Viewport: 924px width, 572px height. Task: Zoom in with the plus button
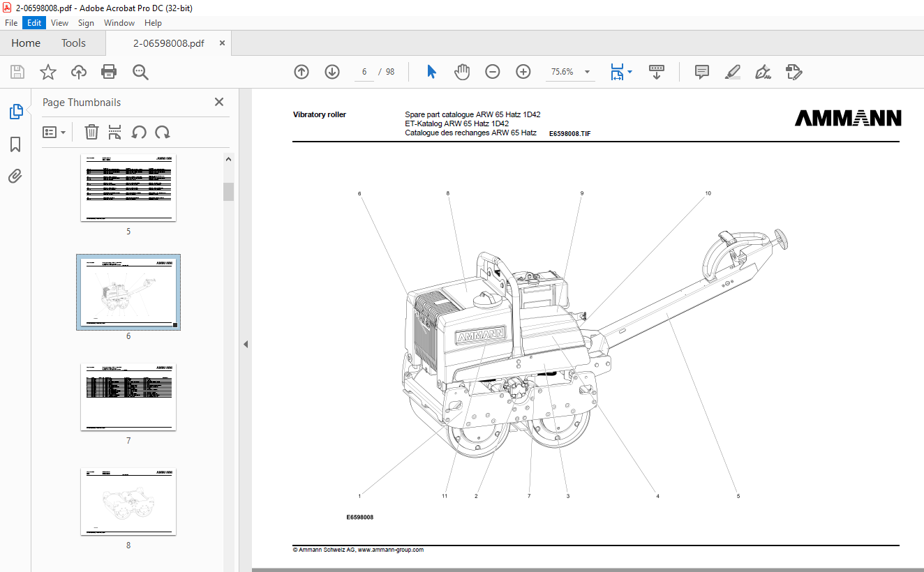[523, 72]
